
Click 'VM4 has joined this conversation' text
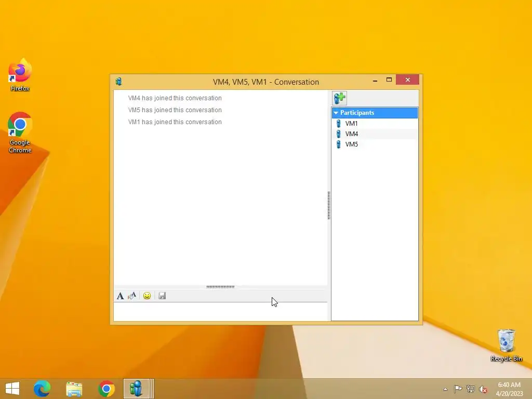(x=175, y=98)
